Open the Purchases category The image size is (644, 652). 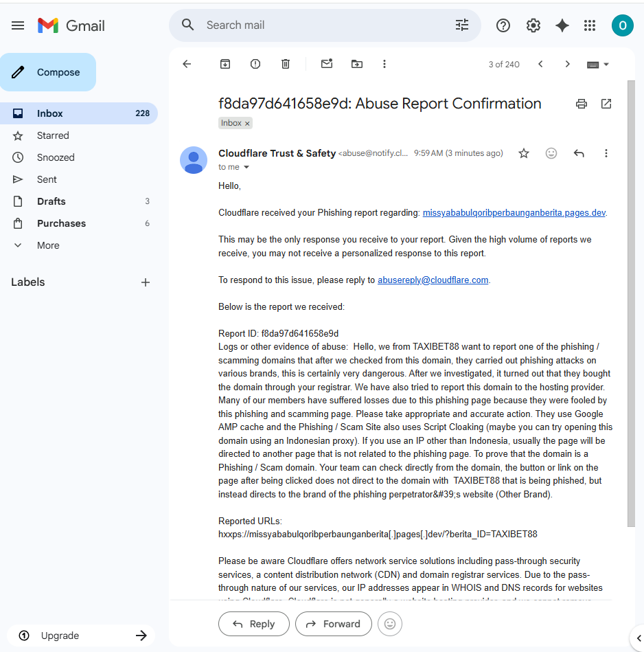79,223
